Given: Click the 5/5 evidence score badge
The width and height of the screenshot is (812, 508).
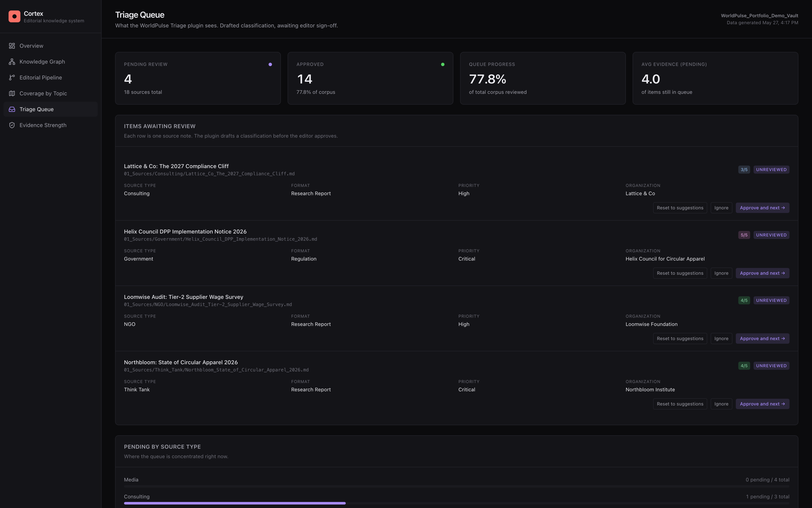Looking at the screenshot, I should (744, 235).
